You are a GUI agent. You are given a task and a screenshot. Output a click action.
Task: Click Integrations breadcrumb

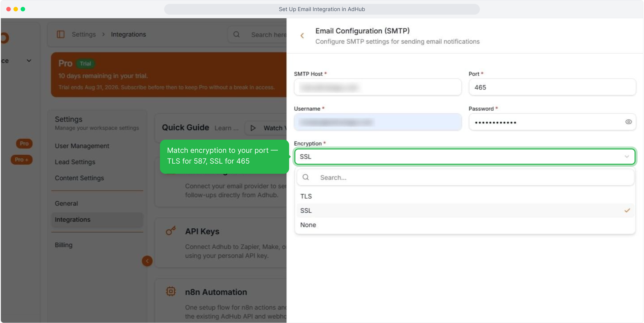(129, 34)
